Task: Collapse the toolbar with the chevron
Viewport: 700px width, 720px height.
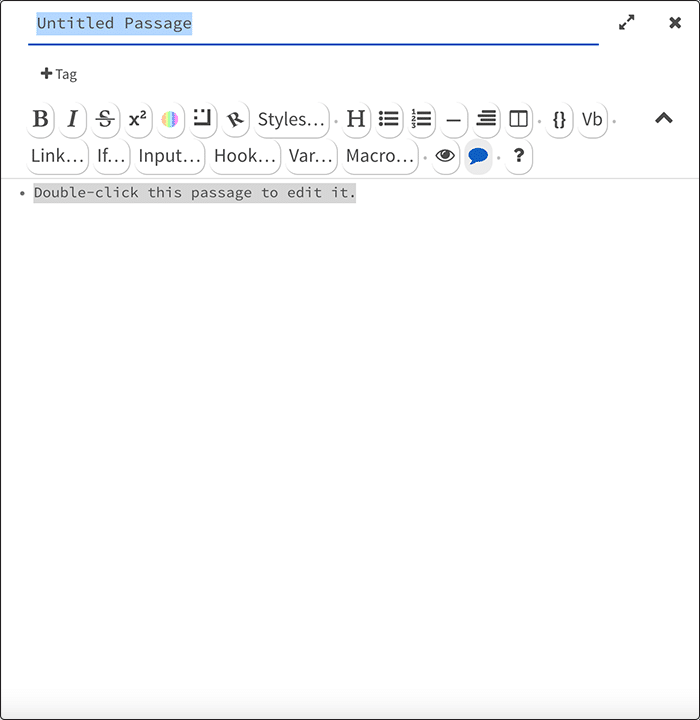Action: coord(664,119)
